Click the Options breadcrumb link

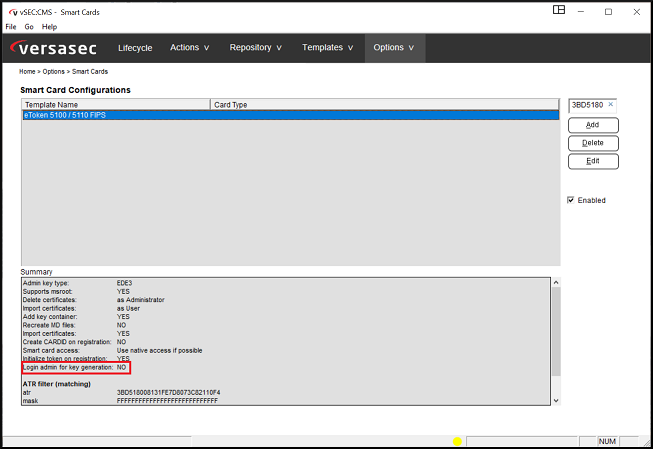pos(53,72)
